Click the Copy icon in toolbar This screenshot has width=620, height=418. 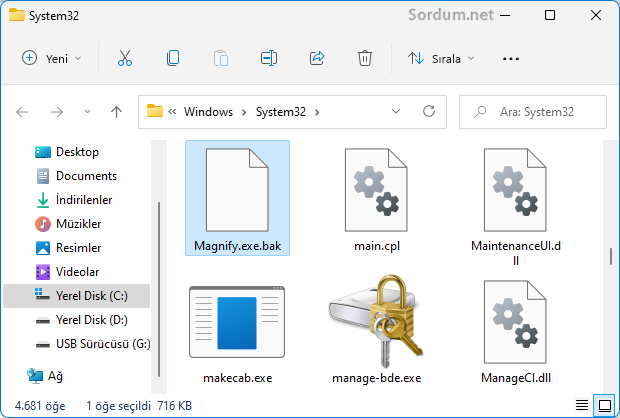coord(173,59)
